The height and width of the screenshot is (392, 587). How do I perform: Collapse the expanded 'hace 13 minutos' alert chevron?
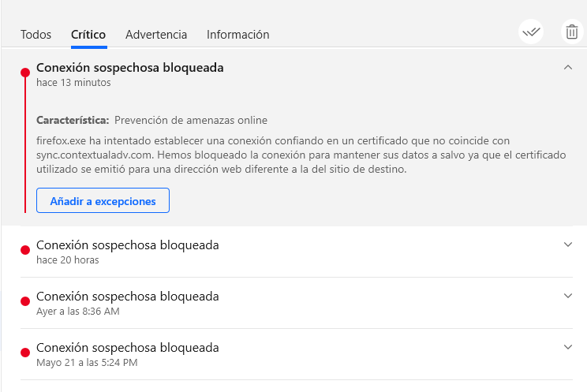click(568, 68)
